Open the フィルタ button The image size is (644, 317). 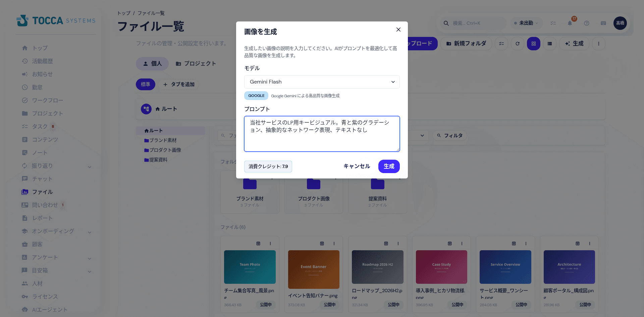coord(450,136)
